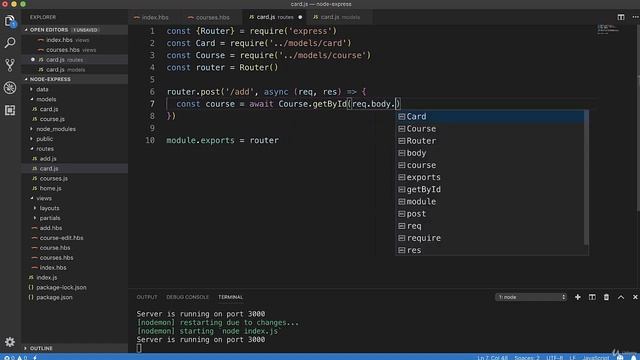
Task: Select the Course suggestion in autocomplete
Action: pos(490,129)
